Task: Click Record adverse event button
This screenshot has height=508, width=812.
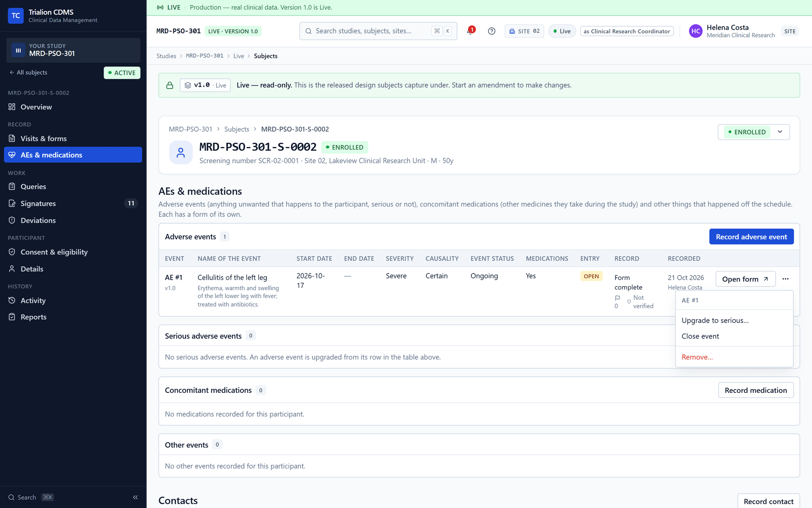Action: pyautogui.click(x=751, y=237)
